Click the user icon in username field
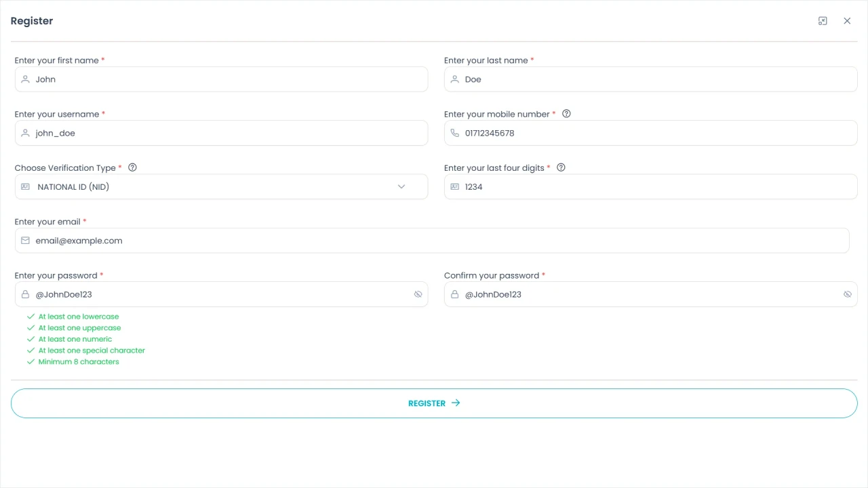This screenshot has width=868, height=488. pos(25,133)
